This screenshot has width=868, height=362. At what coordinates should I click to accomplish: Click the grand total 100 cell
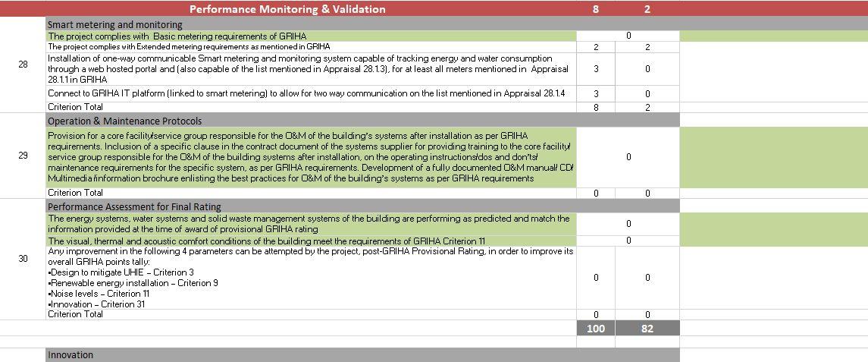(596, 328)
